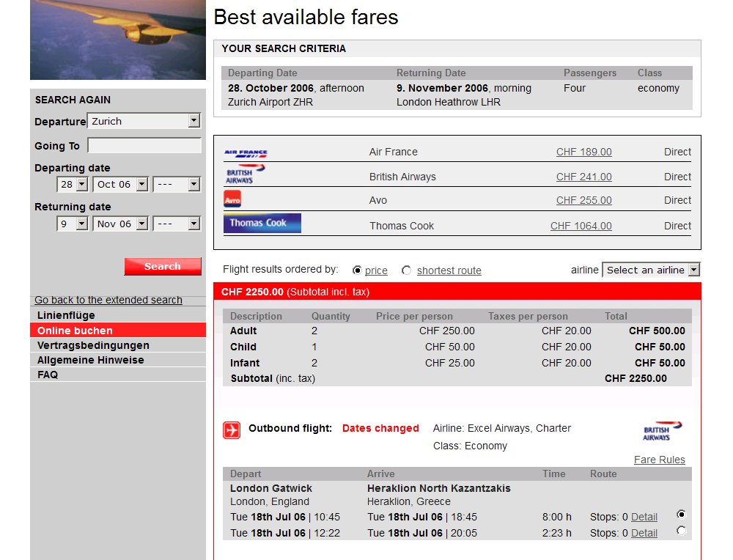The width and height of the screenshot is (733, 560).
Task: Open returning date time-of-day dropdown
Action: [x=177, y=224]
